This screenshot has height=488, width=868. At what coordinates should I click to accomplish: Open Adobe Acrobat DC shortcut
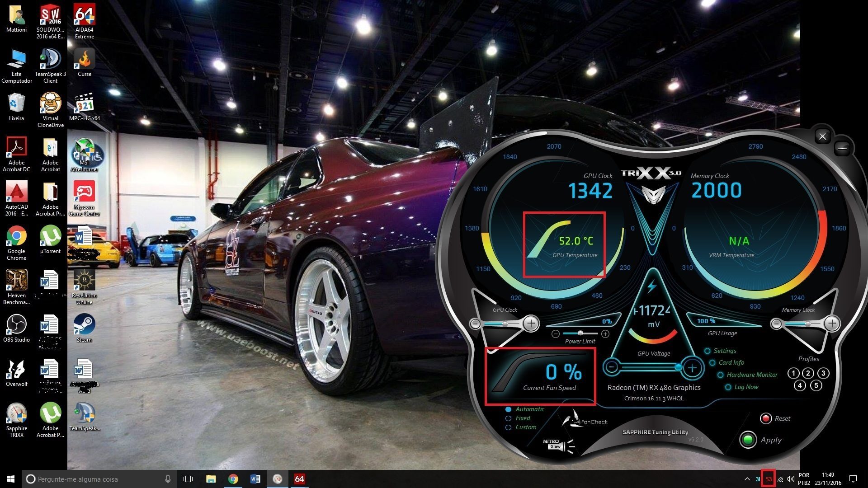pos(16,154)
